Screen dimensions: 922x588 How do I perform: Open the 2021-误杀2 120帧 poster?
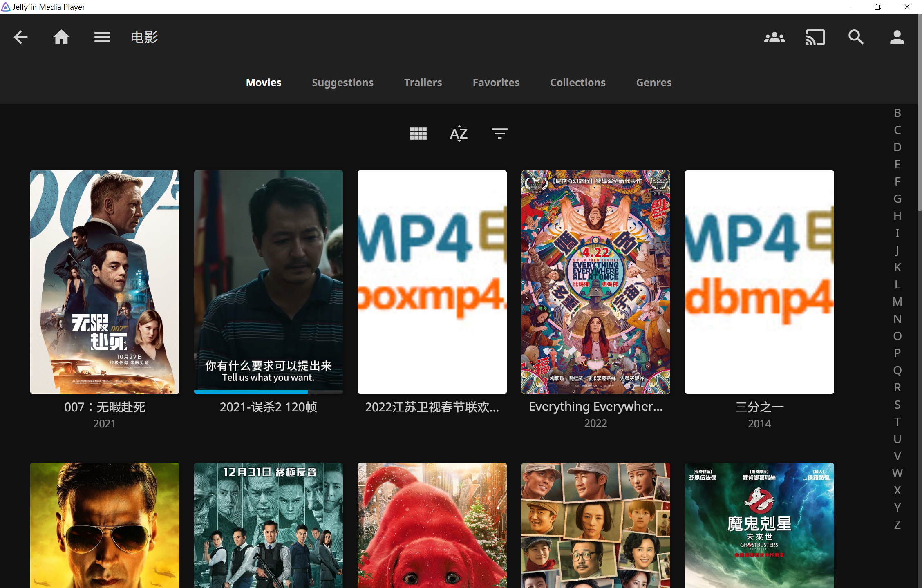click(x=268, y=282)
